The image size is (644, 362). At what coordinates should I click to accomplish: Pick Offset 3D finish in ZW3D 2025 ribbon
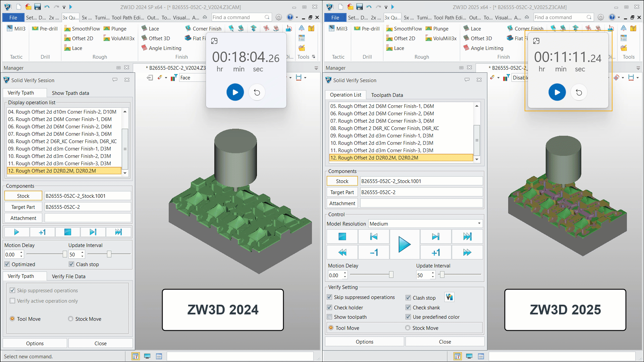coord(478,38)
